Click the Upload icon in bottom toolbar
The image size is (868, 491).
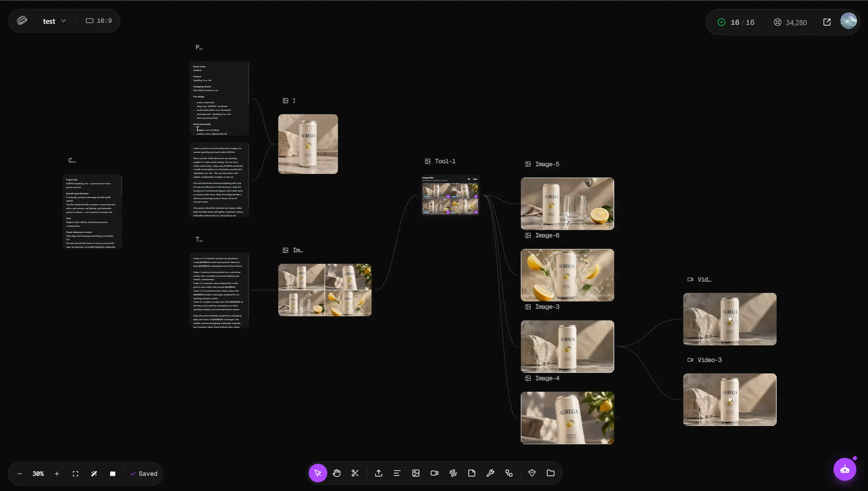[x=379, y=473]
